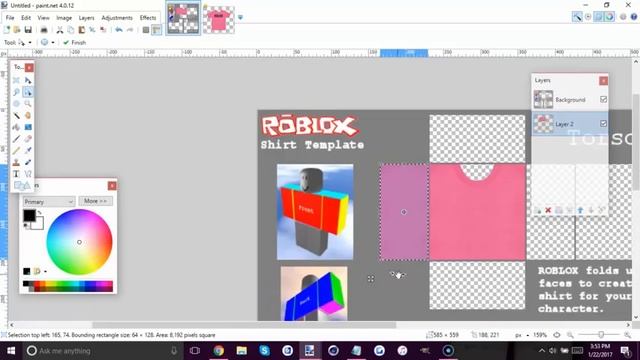Viewport: 640px width, 360px height.
Task: Toggle the rulers button
Action: pos(156,30)
